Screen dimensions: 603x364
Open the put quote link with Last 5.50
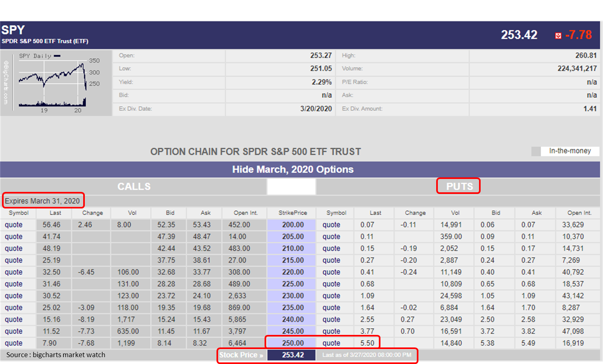(x=331, y=343)
